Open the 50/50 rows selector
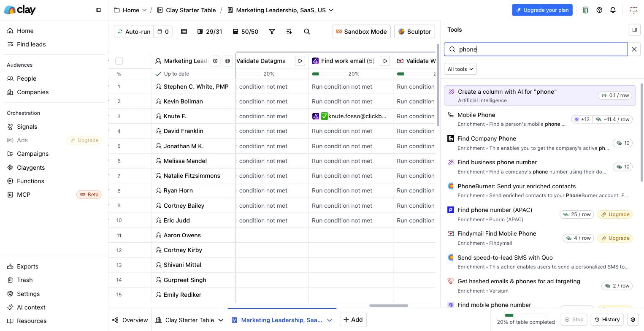 point(246,31)
